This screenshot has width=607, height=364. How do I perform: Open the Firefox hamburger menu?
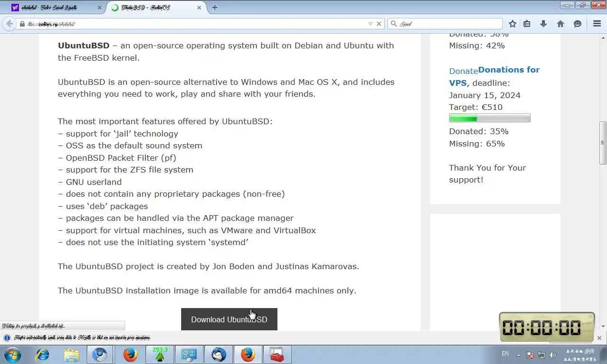[597, 24]
